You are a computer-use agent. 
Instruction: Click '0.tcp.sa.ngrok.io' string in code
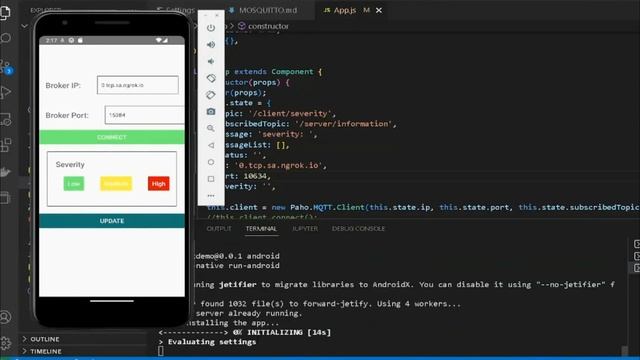point(280,166)
